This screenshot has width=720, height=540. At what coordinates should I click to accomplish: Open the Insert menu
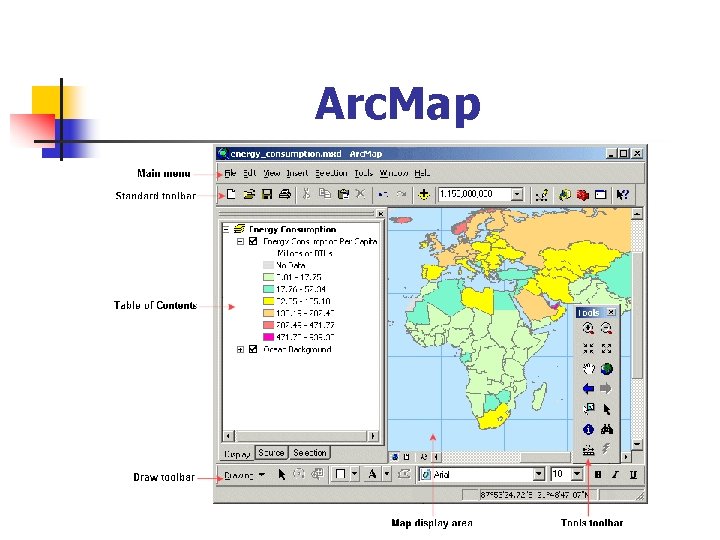[x=297, y=173]
